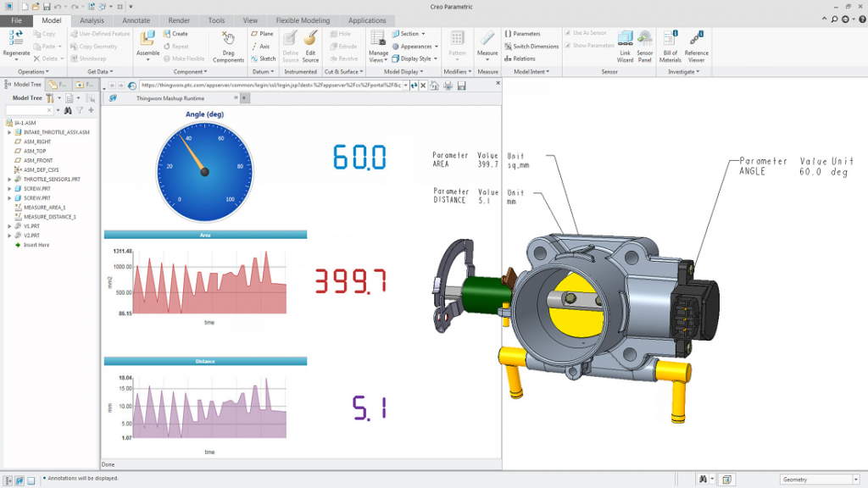Click the Model Tree search field
The height and width of the screenshot is (488, 868).
[x=29, y=111]
